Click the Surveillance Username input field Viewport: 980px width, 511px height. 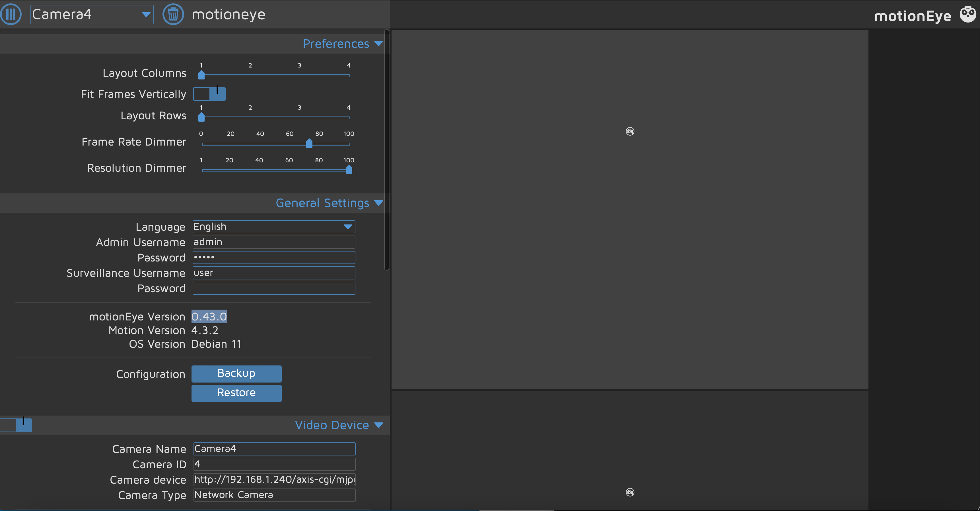[x=273, y=273]
